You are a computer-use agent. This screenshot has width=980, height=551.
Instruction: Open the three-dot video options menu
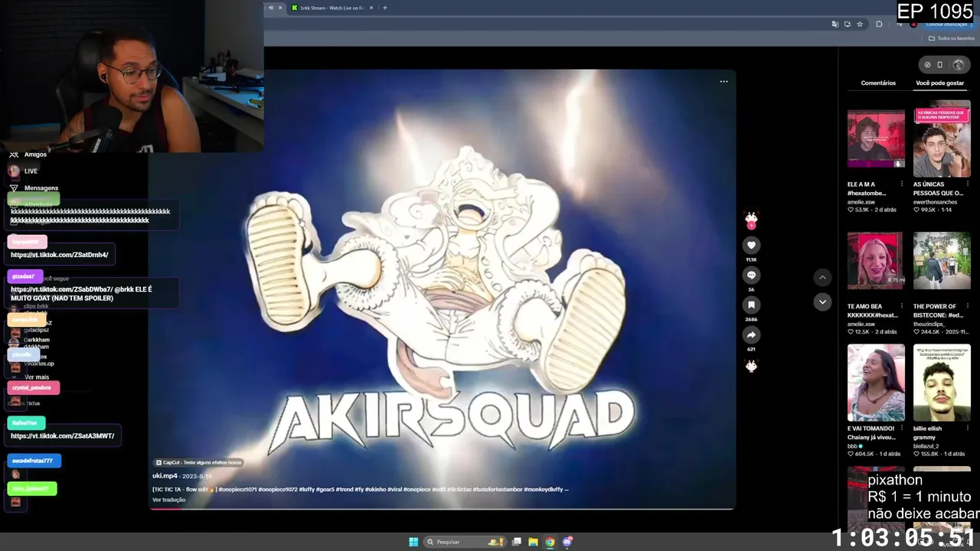coord(724,81)
